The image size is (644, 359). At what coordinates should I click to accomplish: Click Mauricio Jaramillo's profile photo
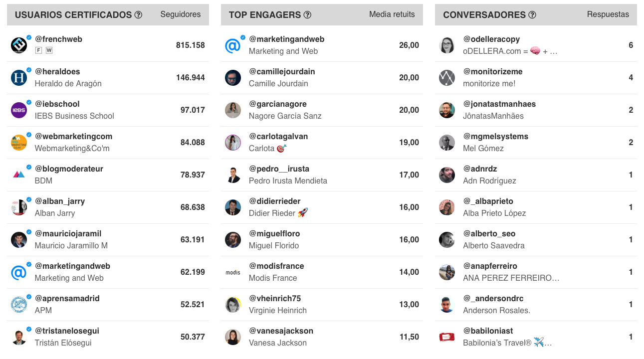coord(19,240)
